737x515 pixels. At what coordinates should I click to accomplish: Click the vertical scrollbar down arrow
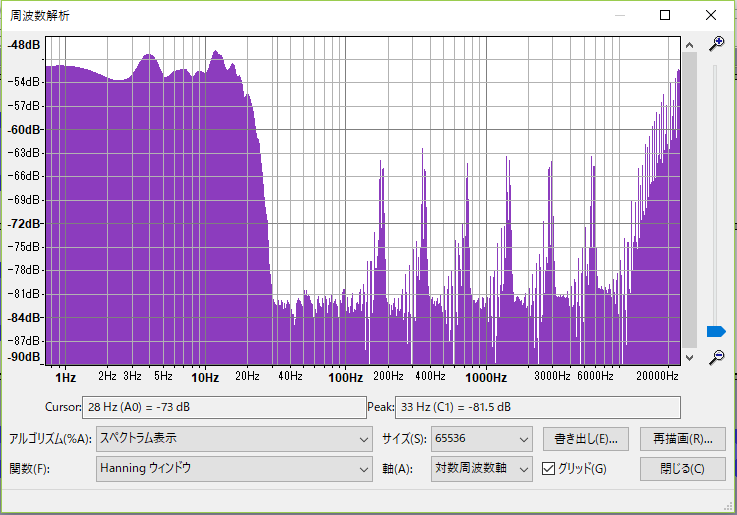[690, 358]
